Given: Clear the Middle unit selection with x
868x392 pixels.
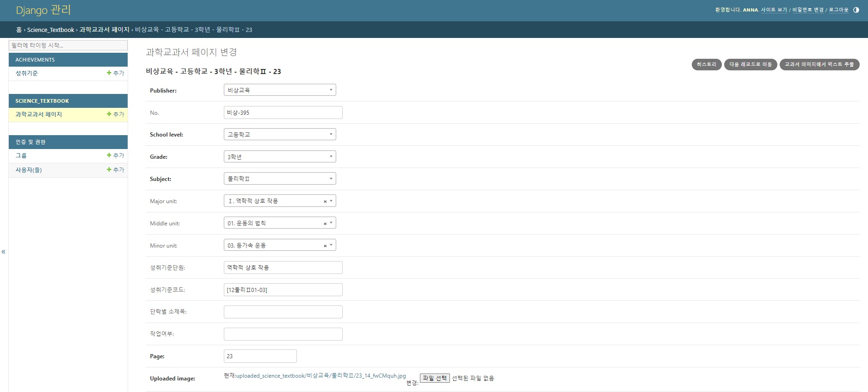Looking at the screenshot, I should click(325, 224).
